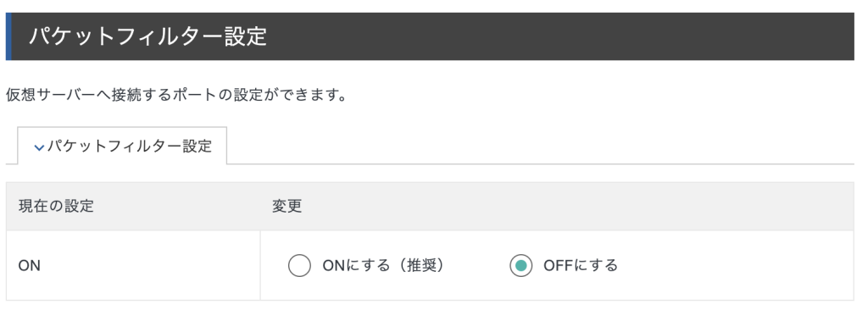Click the filled teal circle next to OFFにする
Viewport: 868px width, 310px height.
[521, 266]
